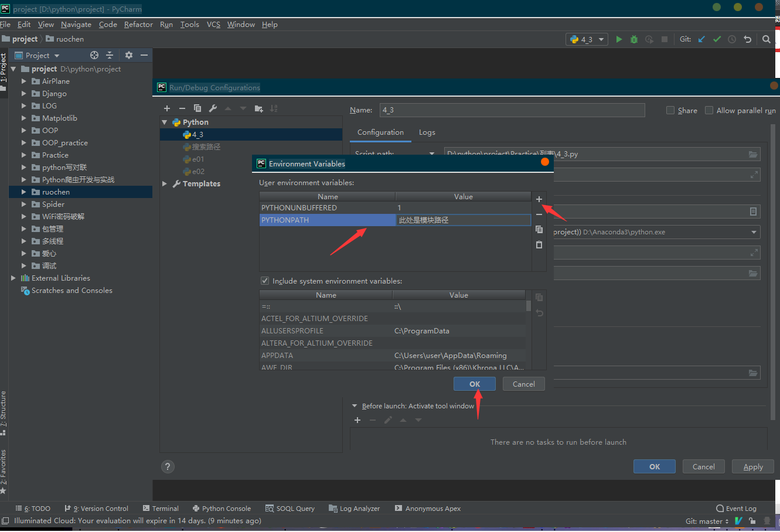Confirm Environment Variables with OK
The width and height of the screenshot is (780, 532).
click(475, 384)
